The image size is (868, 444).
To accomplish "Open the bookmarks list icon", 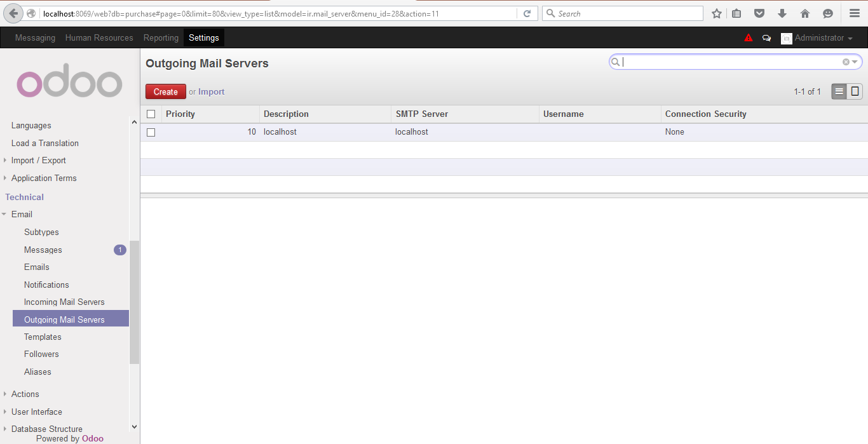I will pyautogui.click(x=736, y=13).
